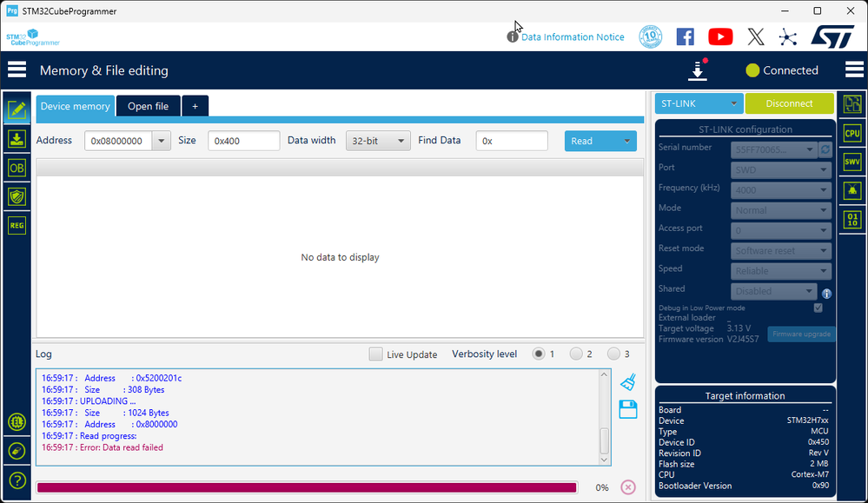Open the 01 10 binary icon
868x503 pixels.
pyautogui.click(x=852, y=220)
